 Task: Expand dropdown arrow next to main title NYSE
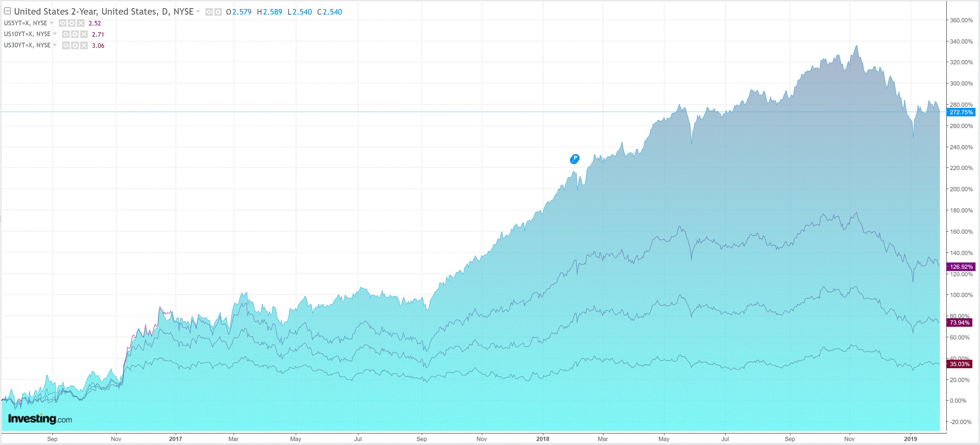198,12
